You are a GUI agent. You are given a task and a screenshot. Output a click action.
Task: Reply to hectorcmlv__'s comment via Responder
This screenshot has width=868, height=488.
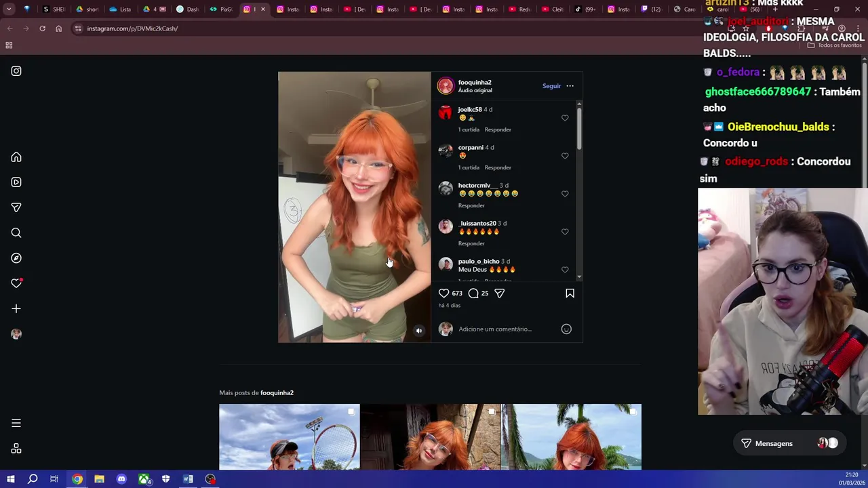click(471, 205)
